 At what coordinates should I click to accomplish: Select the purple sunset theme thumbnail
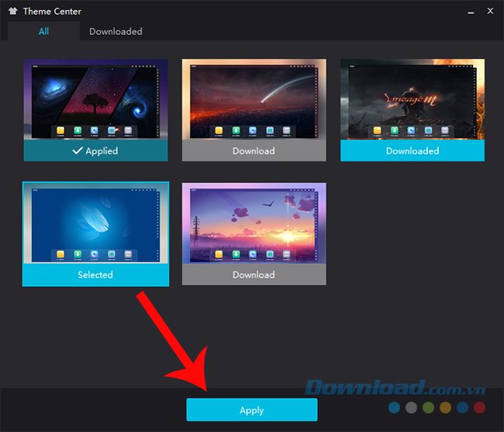point(254,223)
